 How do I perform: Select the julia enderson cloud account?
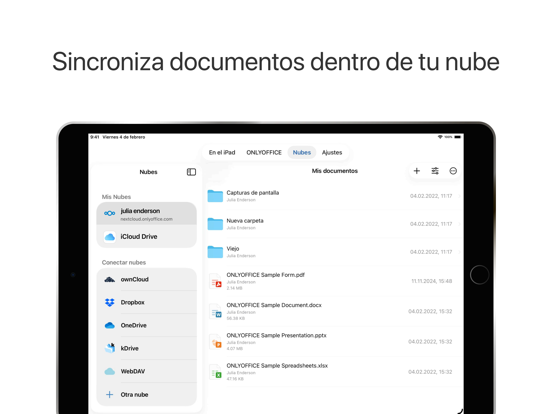(146, 213)
